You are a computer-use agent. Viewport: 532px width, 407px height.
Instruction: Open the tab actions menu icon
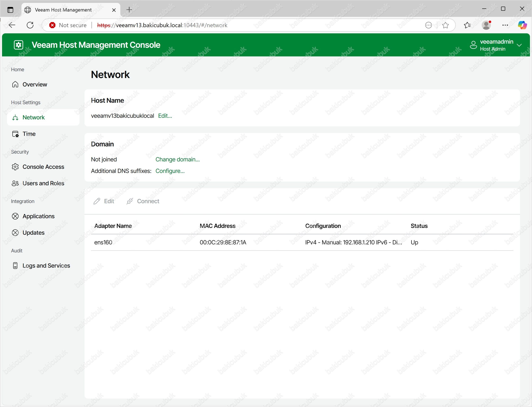pos(10,10)
